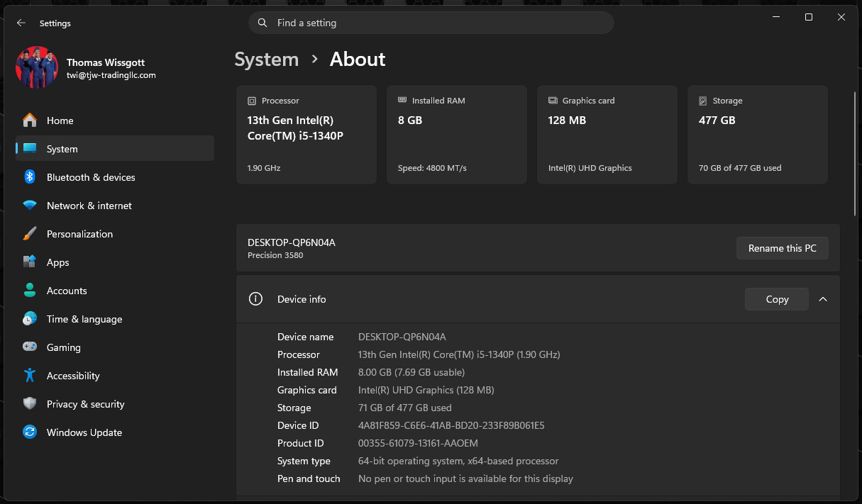Click the vertical scrollbar on the right

coord(856,152)
